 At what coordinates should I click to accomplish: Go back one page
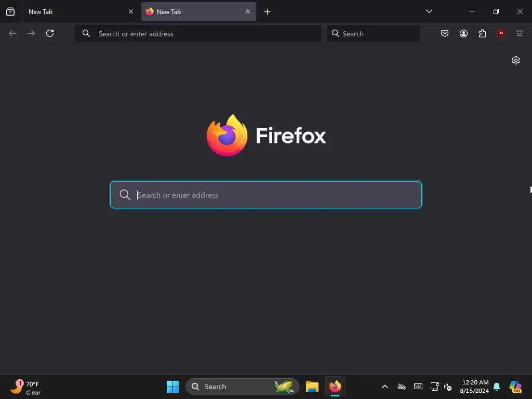pyautogui.click(x=12, y=33)
